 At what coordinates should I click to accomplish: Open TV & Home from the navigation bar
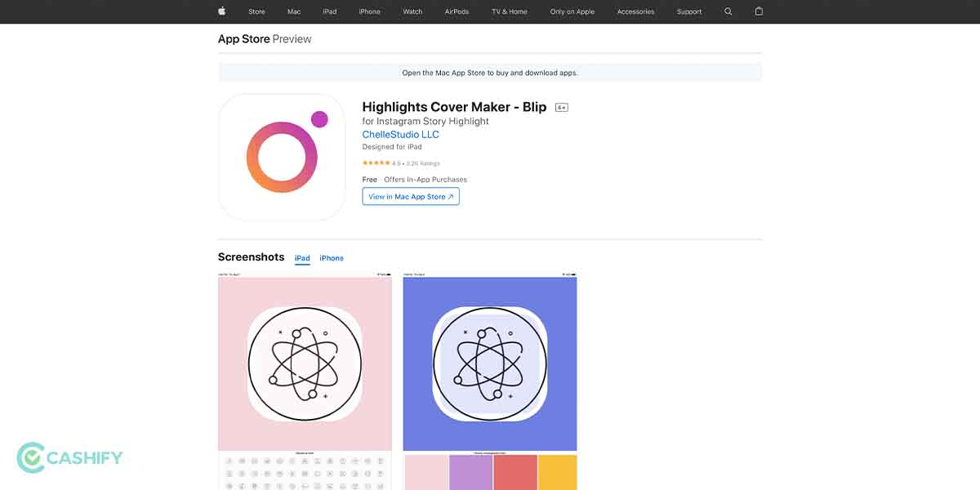(x=508, y=11)
